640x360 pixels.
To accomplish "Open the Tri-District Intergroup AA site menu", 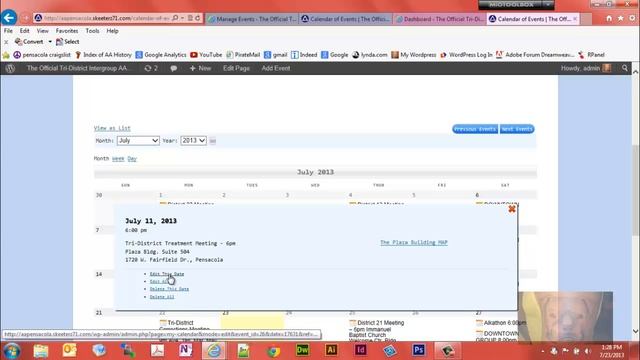I will 77,68.
